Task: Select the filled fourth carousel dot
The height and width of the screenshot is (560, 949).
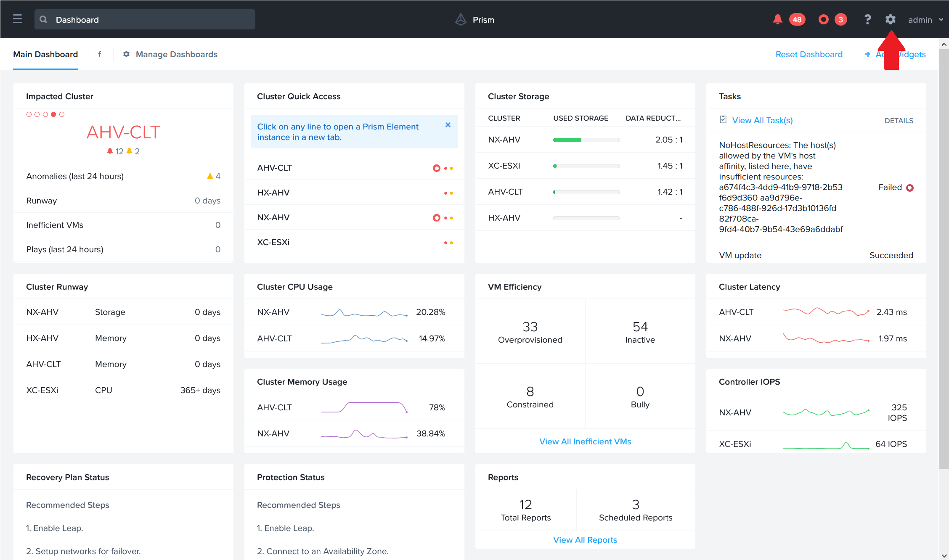Action: click(53, 114)
